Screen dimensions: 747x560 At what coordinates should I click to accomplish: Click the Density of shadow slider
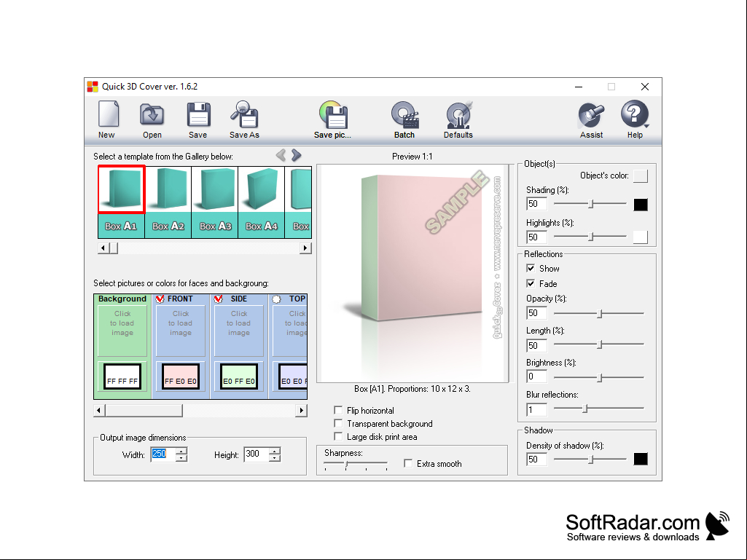click(590, 459)
